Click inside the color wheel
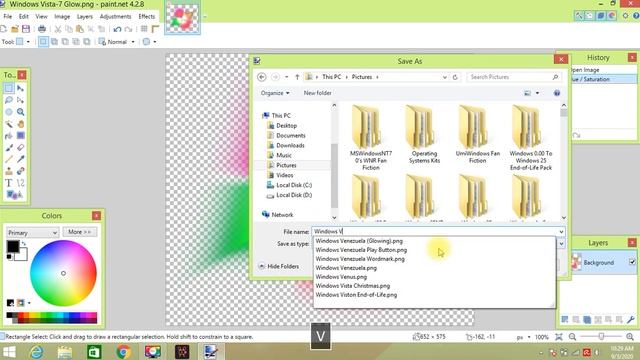The image size is (640, 360). click(x=63, y=273)
